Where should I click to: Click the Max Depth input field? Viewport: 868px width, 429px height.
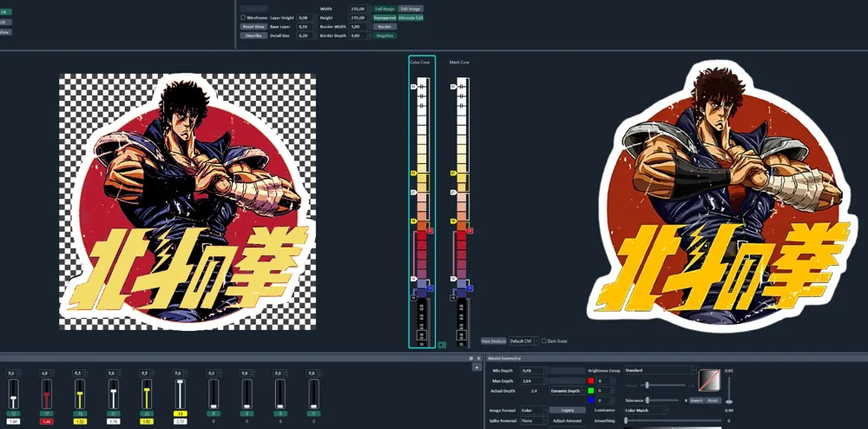pyautogui.click(x=533, y=381)
